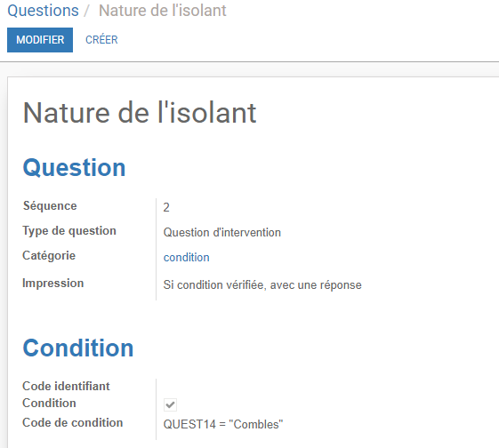The width and height of the screenshot is (499, 448).
Task: Select the 'Question d'intervention' type value
Action: click(x=221, y=232)
